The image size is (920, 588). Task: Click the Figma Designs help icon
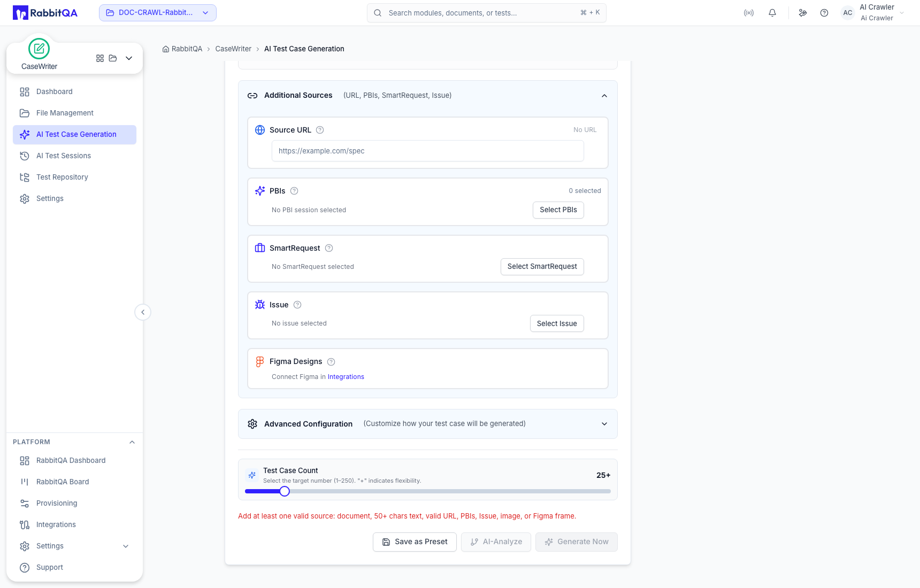(331, 362)
